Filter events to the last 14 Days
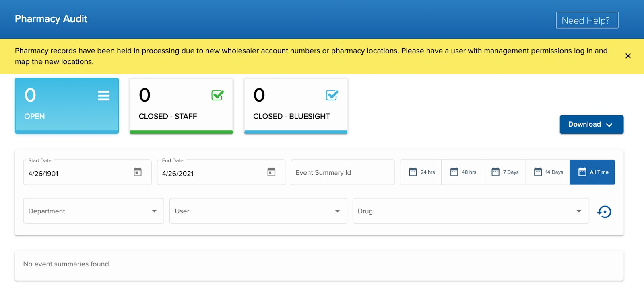 [x=548, y=172]
